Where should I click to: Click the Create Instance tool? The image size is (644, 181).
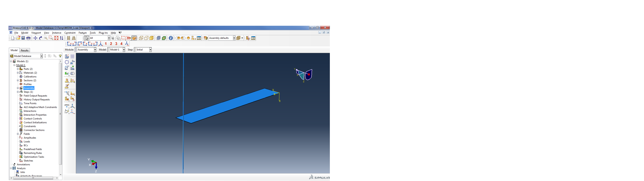[67, 57]
